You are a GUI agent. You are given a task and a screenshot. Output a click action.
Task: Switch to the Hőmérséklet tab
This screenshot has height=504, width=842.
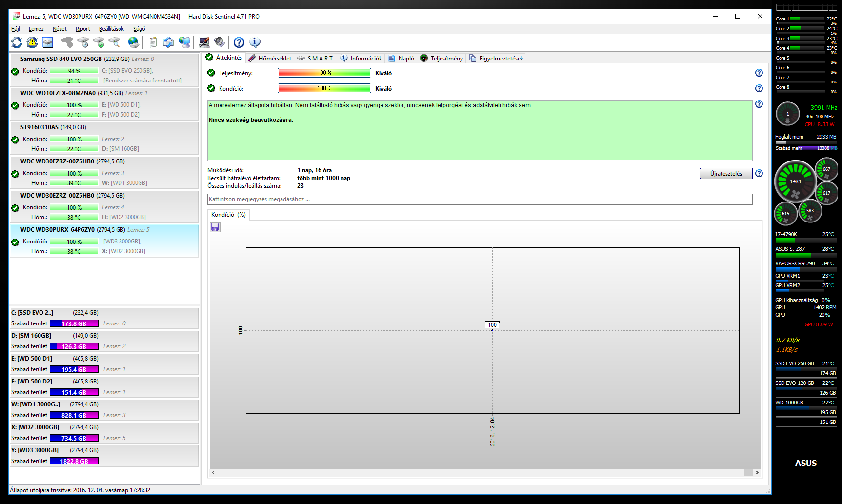[x=269, y=58]
